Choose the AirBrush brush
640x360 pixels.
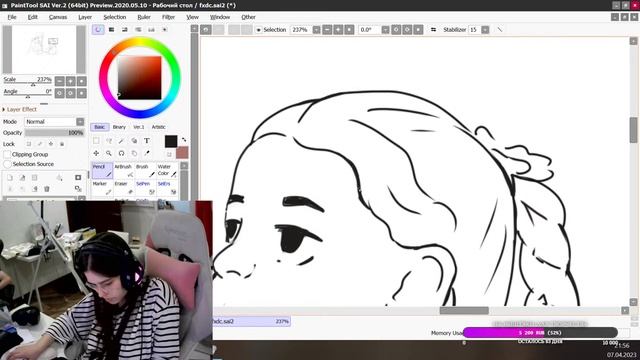point(124,171)
